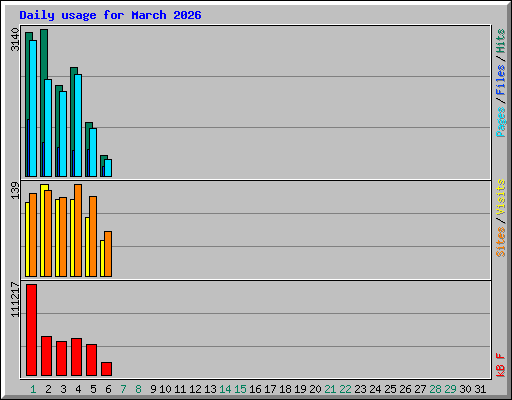Click the Hits legend label
512x400 pixels.
500,41
